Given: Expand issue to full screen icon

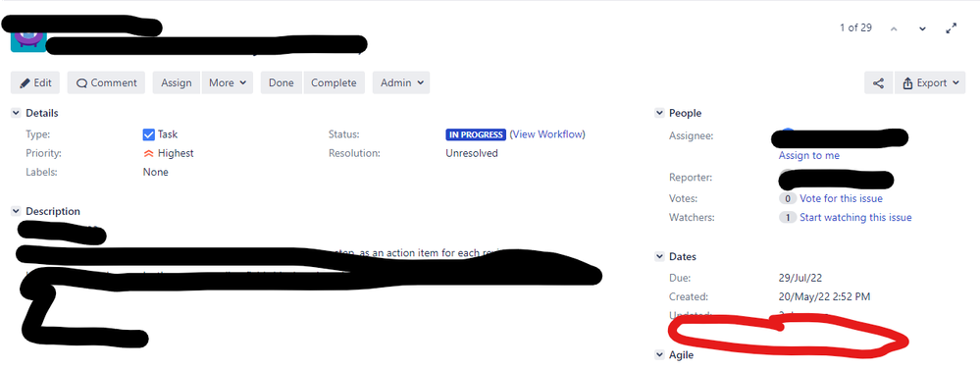Looking at the screenshot, I should (952, 28).
